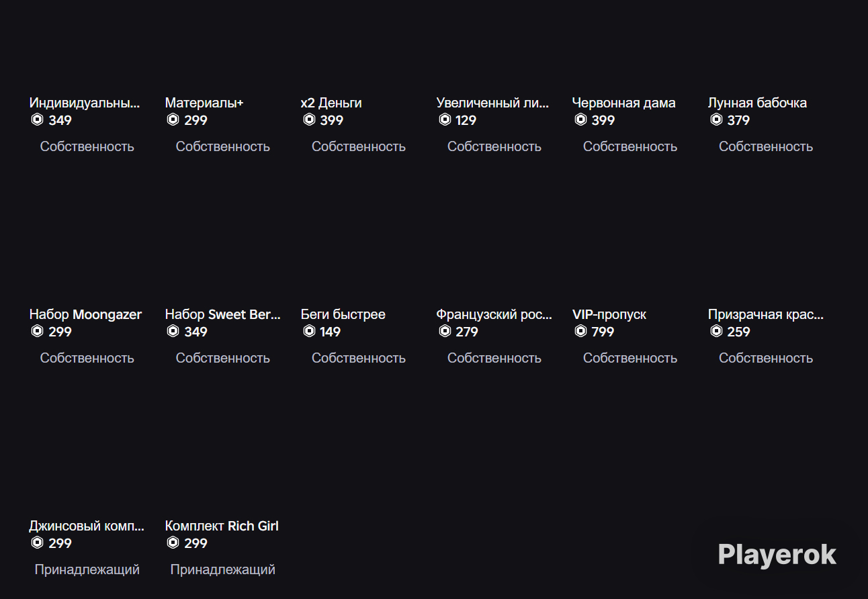The height and width of the screenshot is (599, 868).
Task: Click Robux icon under Комплект Rich Girl
Action: (173, 543)
